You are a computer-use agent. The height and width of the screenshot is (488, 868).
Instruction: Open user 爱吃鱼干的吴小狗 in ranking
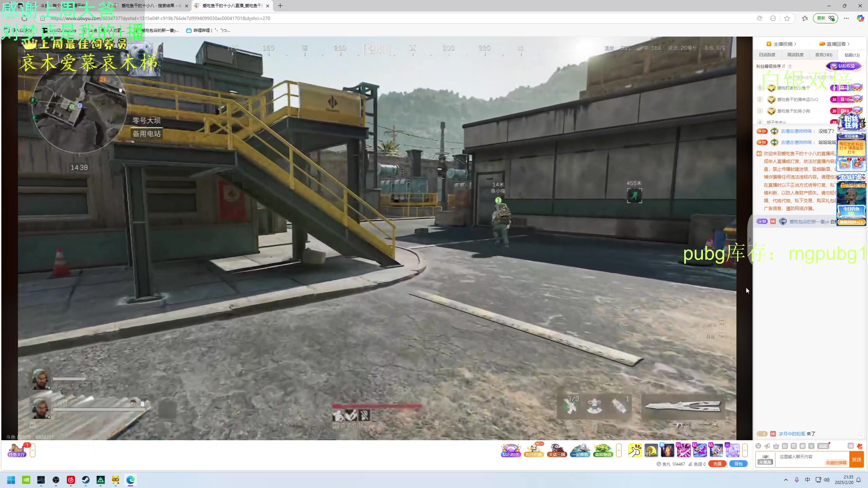pyautogui.click(x=793, y=111)
